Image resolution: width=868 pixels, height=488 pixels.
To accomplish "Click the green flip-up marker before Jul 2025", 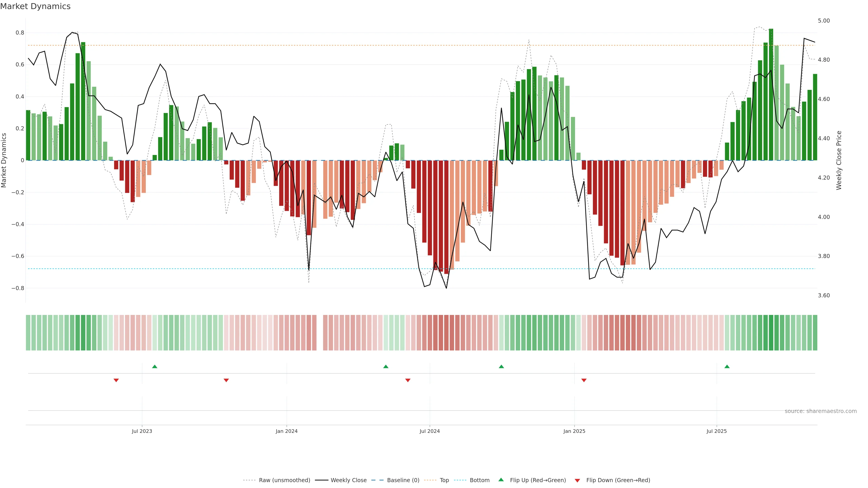I will (x=727, y=366).
